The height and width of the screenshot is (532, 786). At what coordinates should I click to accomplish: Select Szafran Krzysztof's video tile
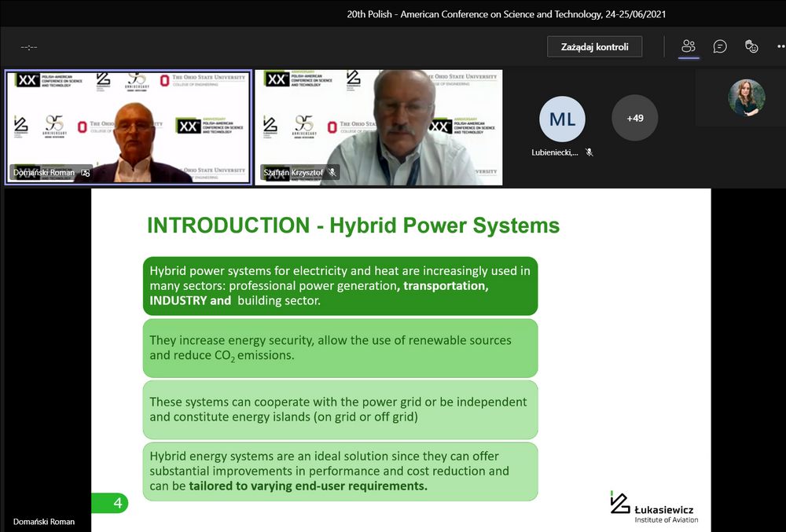click(x=379, y=127)
